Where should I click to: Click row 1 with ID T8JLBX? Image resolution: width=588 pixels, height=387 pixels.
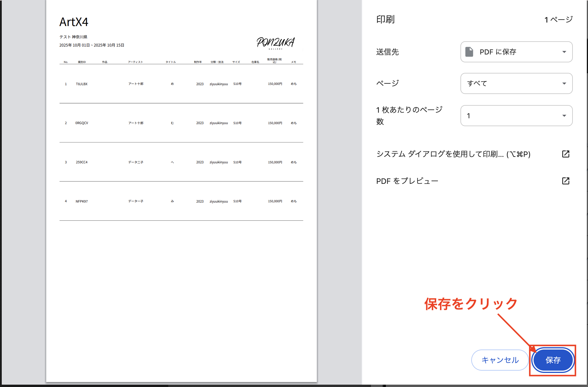[82, 84]
